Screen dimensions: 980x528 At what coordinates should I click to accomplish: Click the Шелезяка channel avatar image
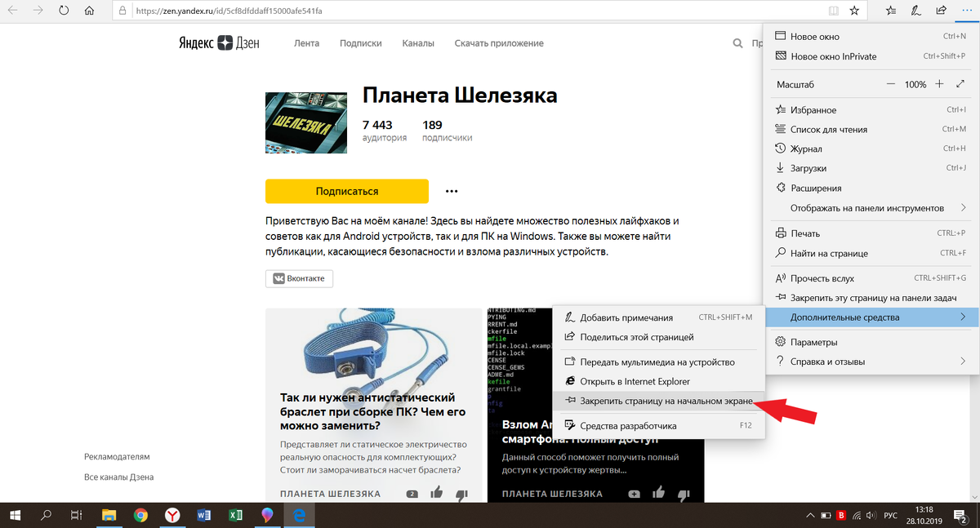(305, 122)
